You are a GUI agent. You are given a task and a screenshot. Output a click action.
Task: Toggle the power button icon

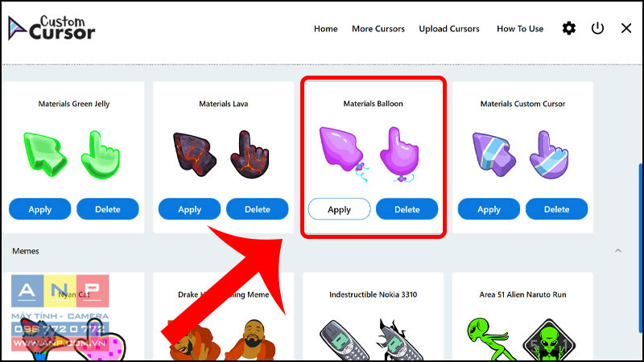[597, 28]
